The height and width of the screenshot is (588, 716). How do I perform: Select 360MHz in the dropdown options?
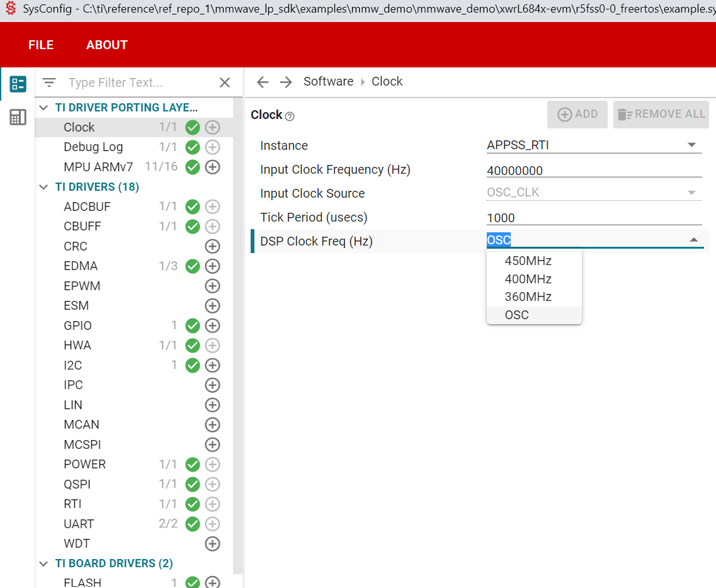tap(528, 297)
